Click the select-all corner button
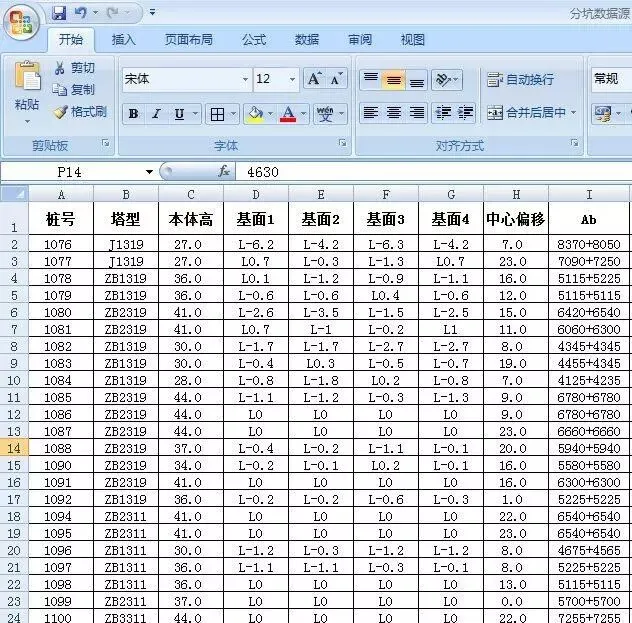The width and height of the screenshot is (632, 623). 15,194
